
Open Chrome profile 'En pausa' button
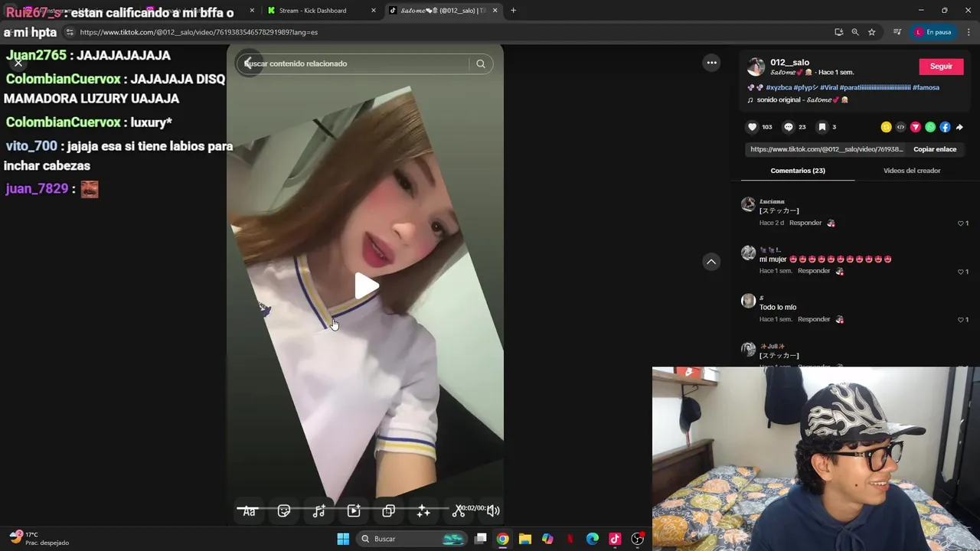(x=932, y=32)
